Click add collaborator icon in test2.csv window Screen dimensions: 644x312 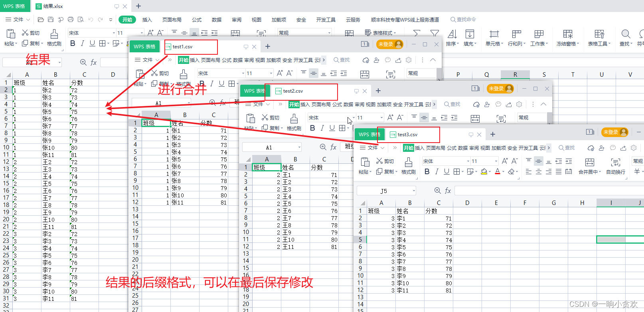click(487, 104)
